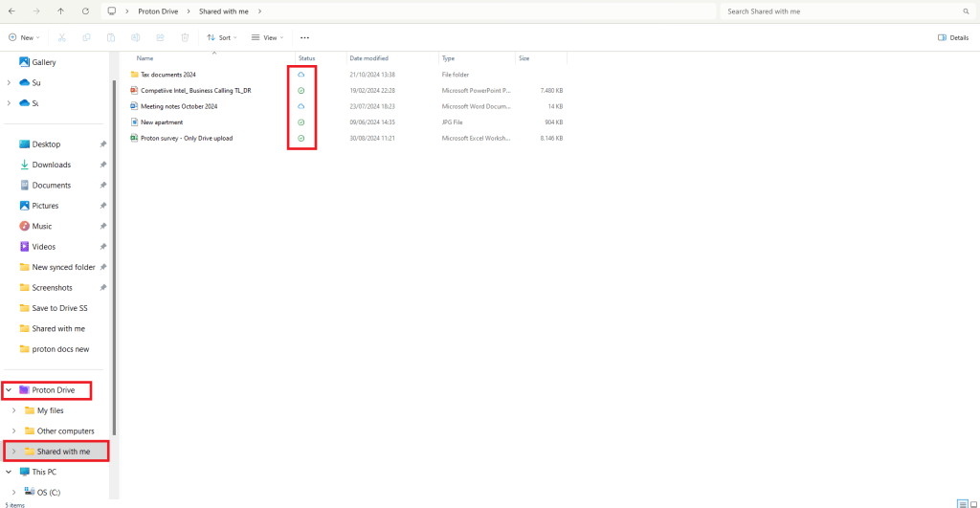Image resolution: width=980 pixels, height=508 pixels.
Task: Click Shared with me breadcrumb segment
Action: 224,11
